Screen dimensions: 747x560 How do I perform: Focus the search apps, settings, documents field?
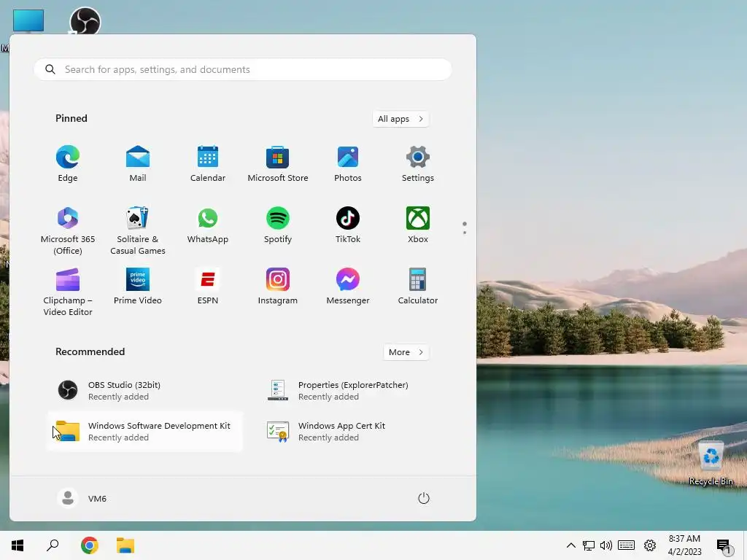[x=242, y=69]
